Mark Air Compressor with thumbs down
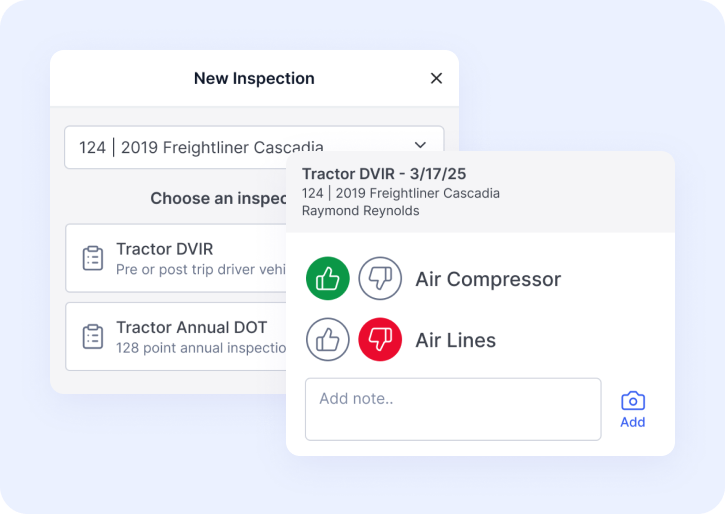The height and width of the screenshot is (514, 725). 380,279
